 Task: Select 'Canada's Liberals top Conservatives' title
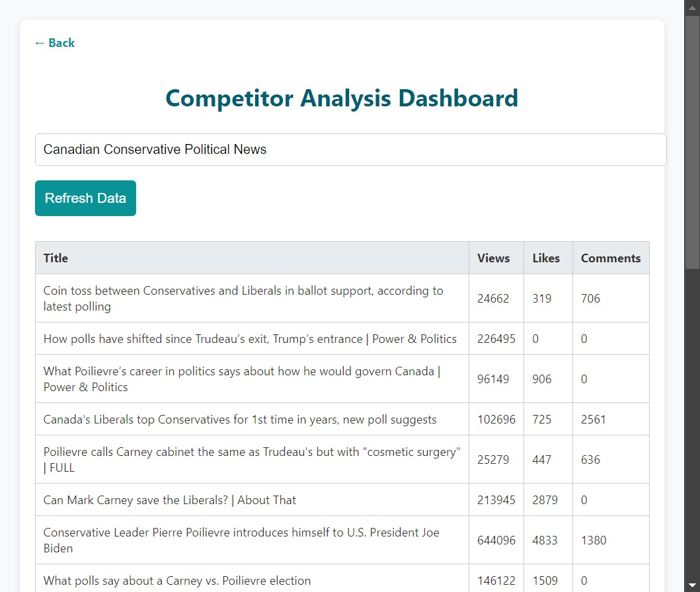tap(240, 420)
